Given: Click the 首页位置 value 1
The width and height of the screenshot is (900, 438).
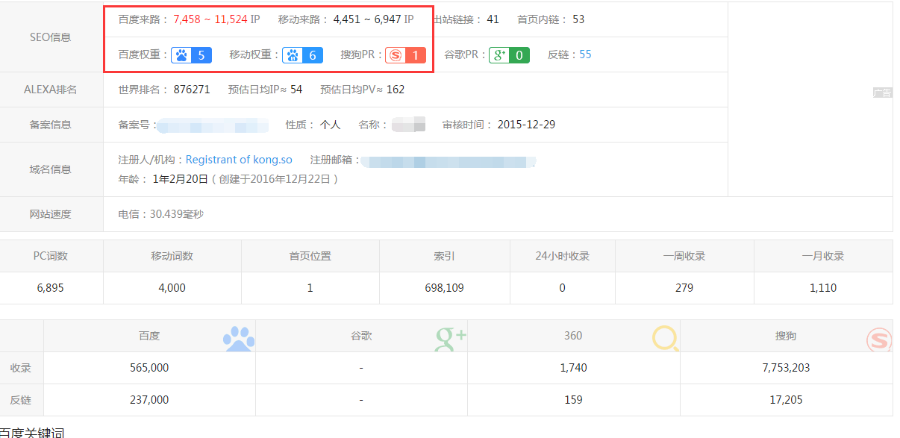Looking at the screenshot, I should [310, 288].
